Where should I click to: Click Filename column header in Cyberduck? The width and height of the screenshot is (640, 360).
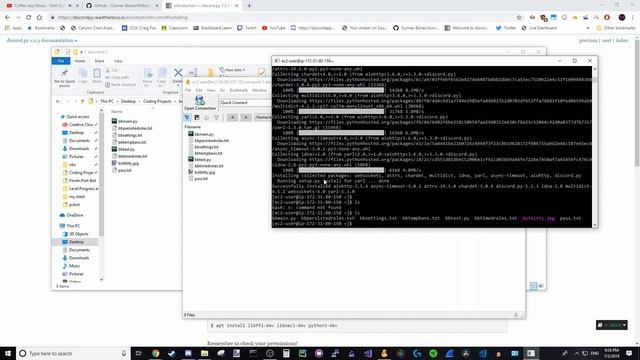click(x=192, y=127)
